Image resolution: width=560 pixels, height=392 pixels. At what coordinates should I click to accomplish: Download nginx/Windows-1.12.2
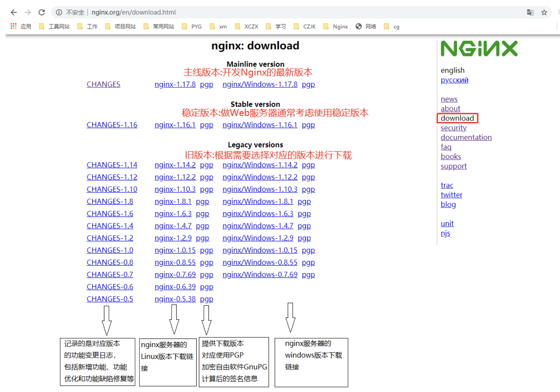[260, 177]
